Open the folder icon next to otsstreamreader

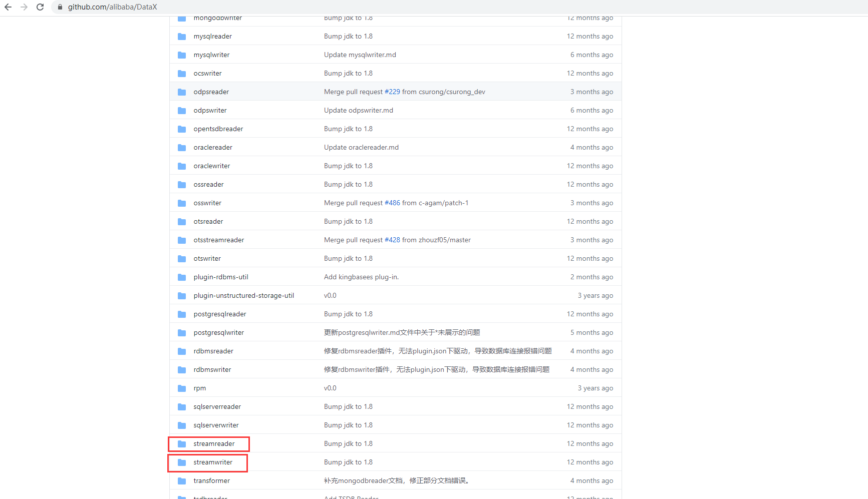pyautogui.click(x=182, y=240)
